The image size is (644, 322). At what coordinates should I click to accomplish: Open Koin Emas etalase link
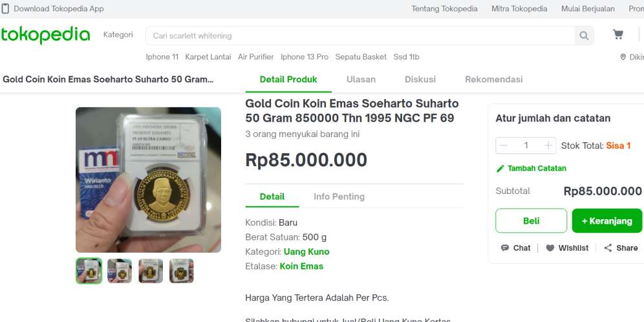tap(301, 266)
